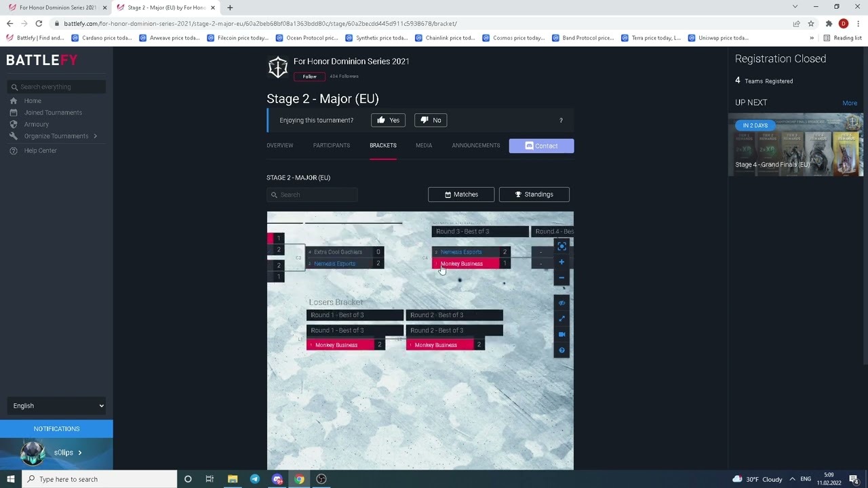The height and width of the screenshot is (488, 868).
Task: Open the Notifications panel
Action: tap(56, 429)
